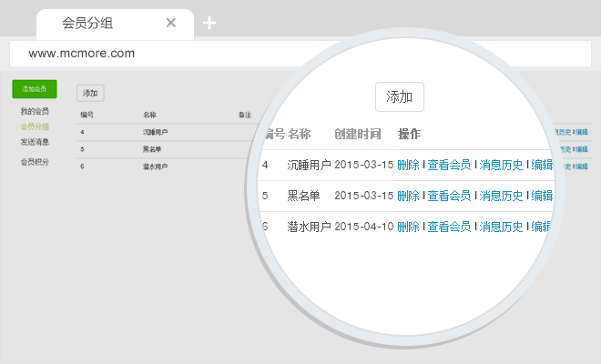The height and width of the screenshot is (364, 601).
Task: Click the large 添加 button in the magnifier
Action: 400,96
